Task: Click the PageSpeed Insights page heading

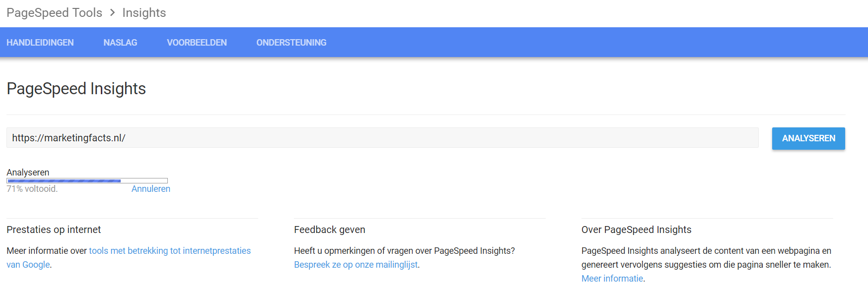Action: [x=76, y=89]
